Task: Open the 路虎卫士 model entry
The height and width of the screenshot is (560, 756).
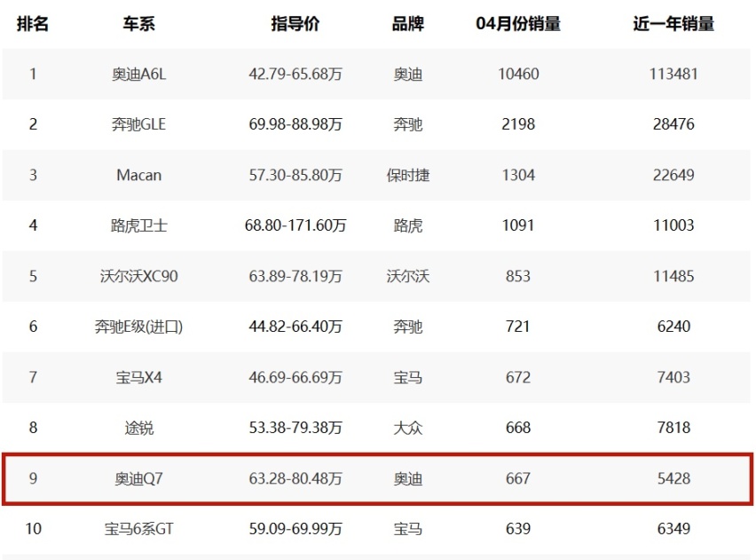Action: point(138,225)
